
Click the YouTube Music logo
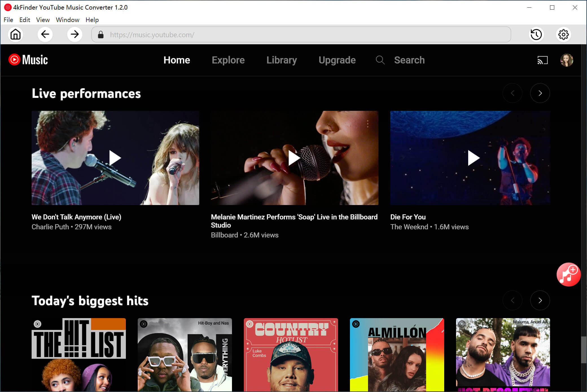coord(28,60)
